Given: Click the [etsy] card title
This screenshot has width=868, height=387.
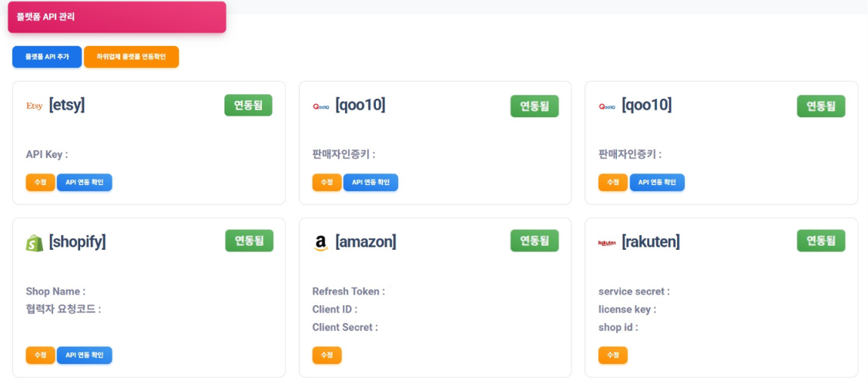Looking at the screenshot, I should tap(67, 106).
